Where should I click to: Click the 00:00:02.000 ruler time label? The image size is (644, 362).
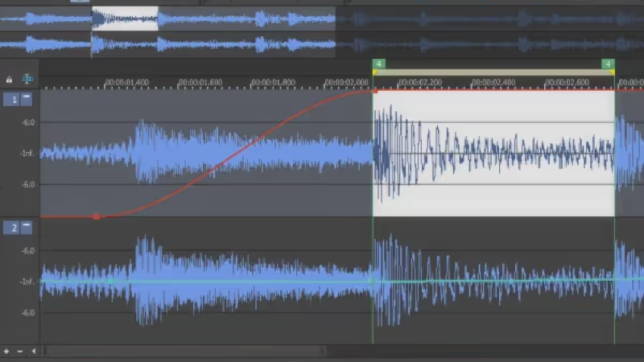coord(346,83)
